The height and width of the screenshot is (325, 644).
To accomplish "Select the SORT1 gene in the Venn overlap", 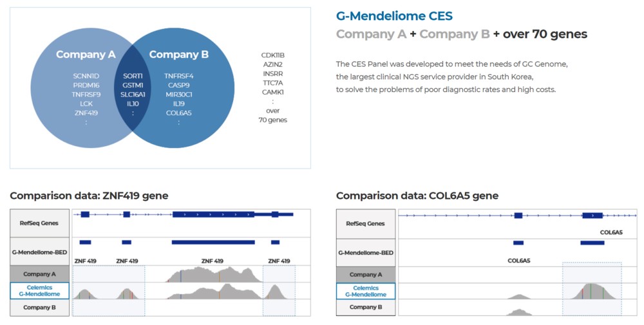I will click(133, 76).
